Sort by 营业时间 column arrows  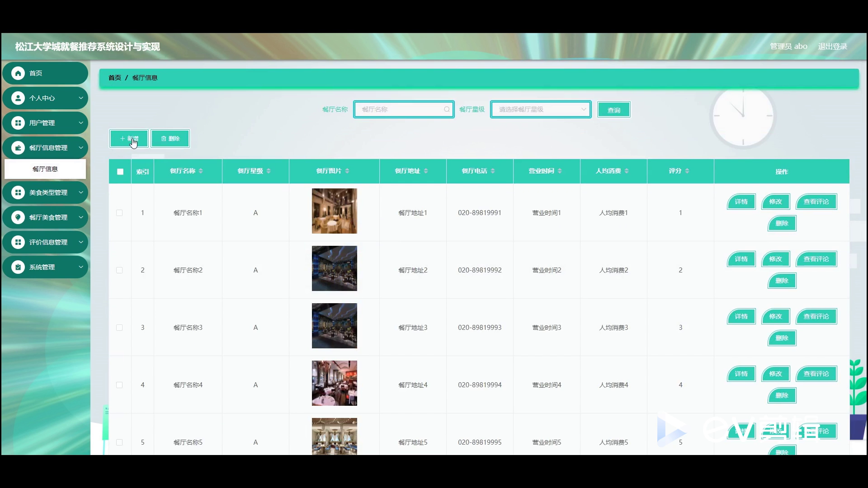tap(560, 171)
